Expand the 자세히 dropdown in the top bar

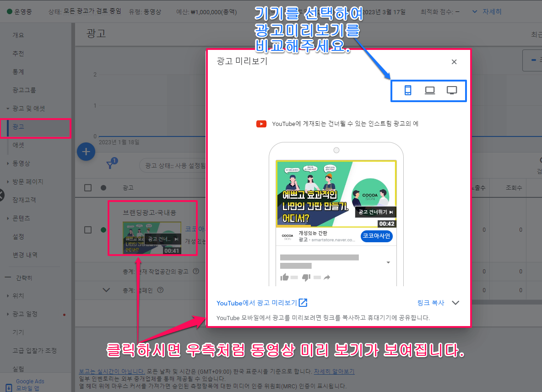487,12
